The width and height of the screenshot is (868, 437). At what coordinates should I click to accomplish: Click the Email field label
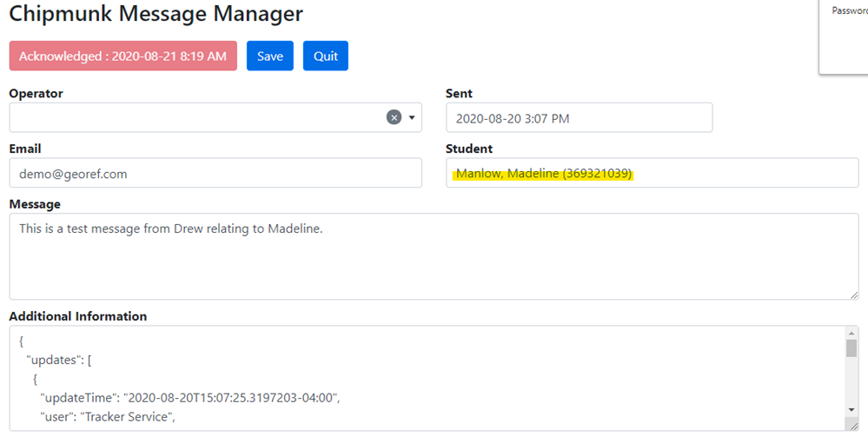(25, 149)
